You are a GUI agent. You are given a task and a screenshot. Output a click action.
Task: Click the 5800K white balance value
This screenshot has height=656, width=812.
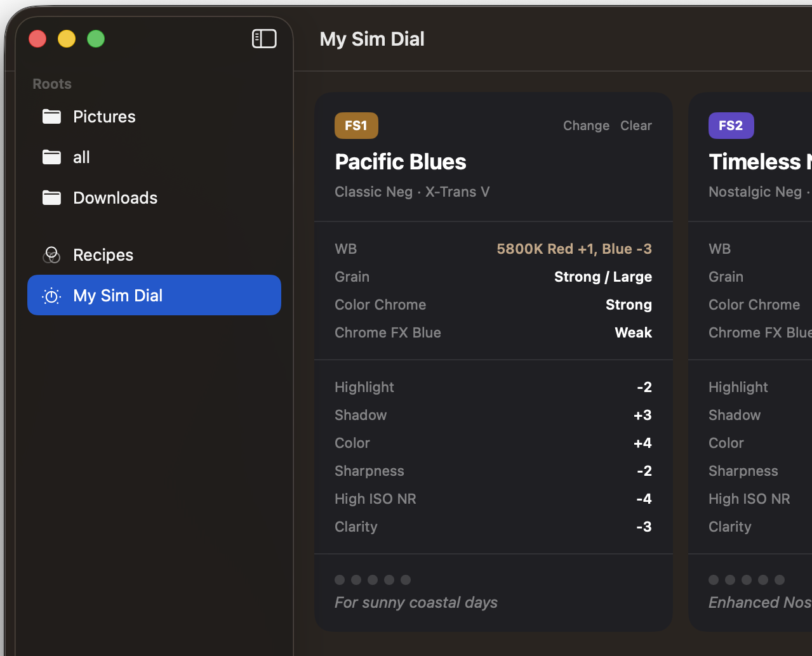point(574,249)
